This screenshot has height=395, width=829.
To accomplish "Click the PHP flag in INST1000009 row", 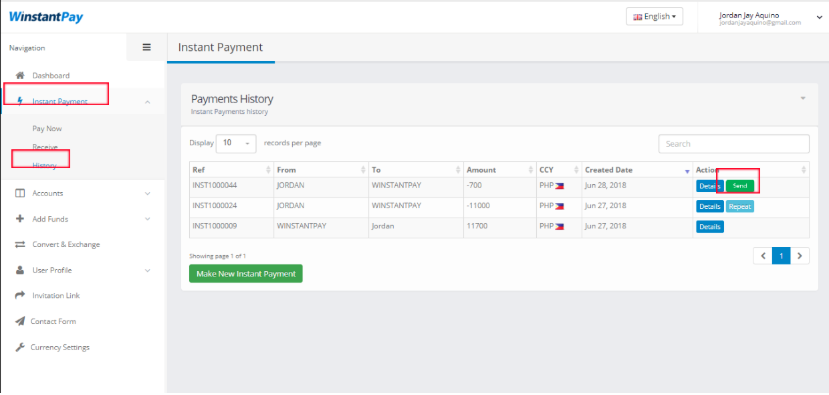I will [559, 226].
